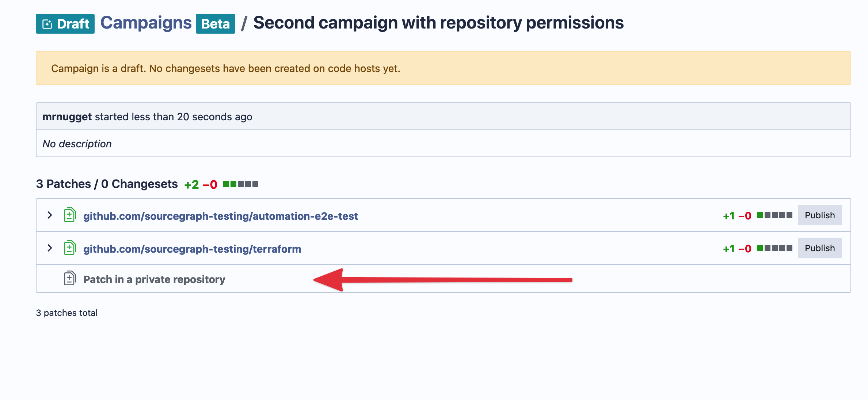Image resolution: width=868 pixels, height=400 pixels.
Task: Publish the automation-e2e-test patch
Action: (819, 215)
